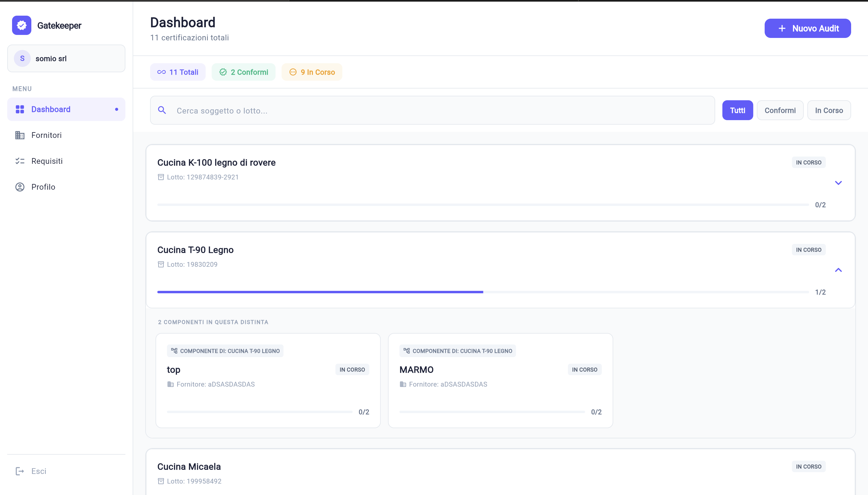Open Fornitori from the menu
This screenshot has width=868, height=495.
coord(66,135)
